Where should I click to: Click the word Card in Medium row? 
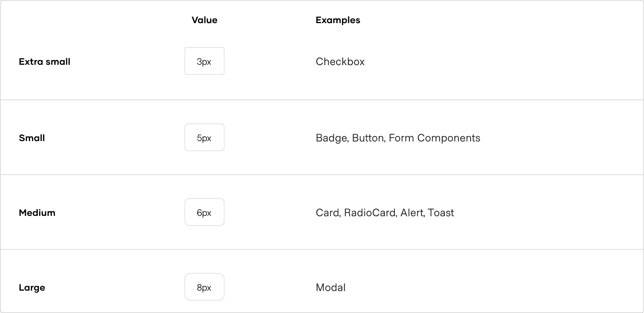pos(328,213)
